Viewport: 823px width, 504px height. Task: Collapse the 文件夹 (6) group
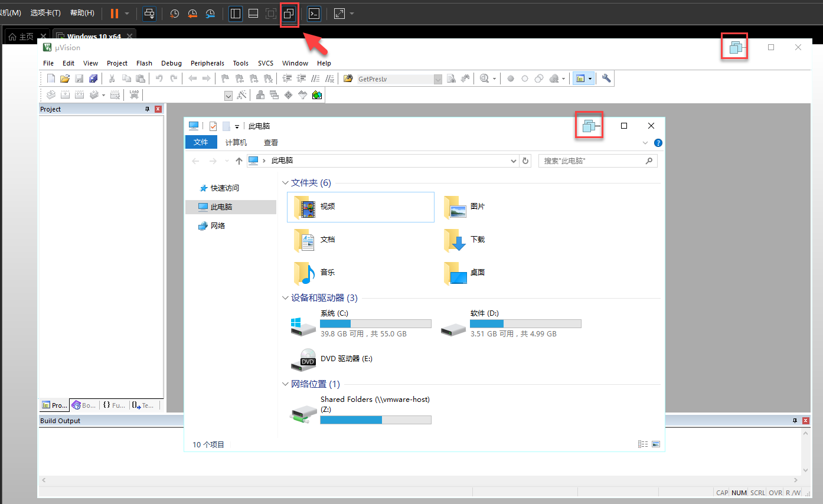tap(286, 183)
